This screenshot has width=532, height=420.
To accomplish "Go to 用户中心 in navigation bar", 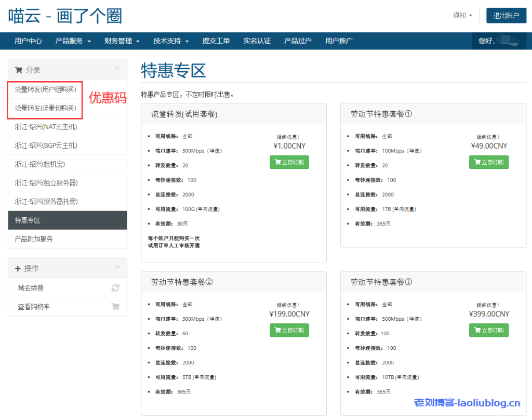I will [28, 41].
